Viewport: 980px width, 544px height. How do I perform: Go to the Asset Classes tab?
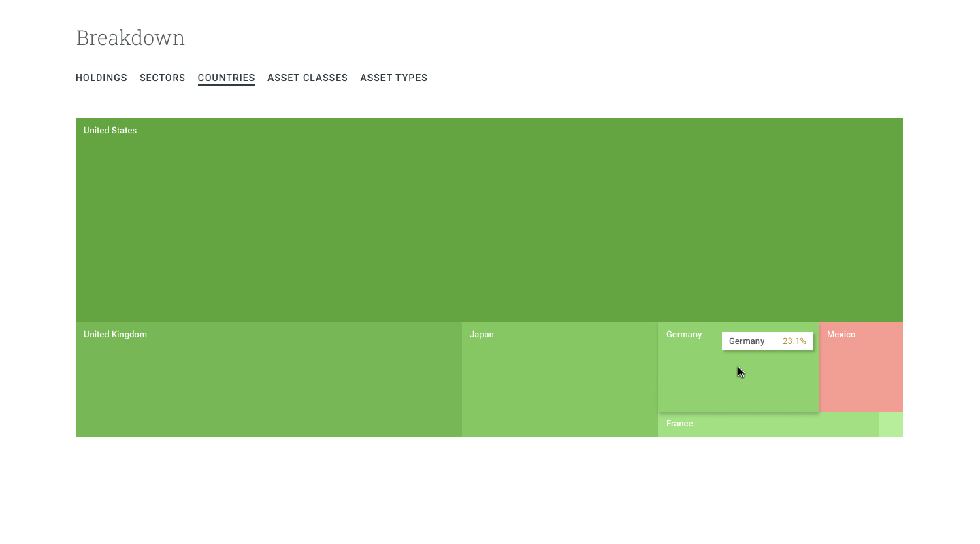pos(307,78)
